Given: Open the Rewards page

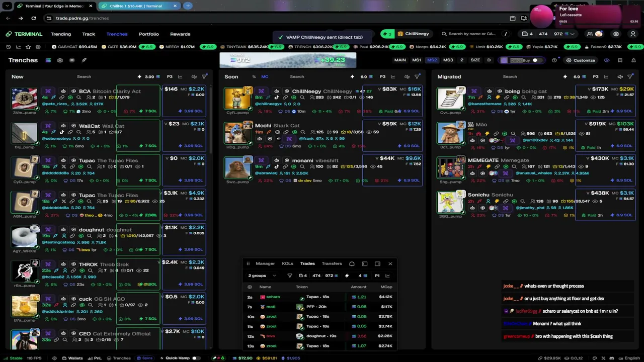Looking at the screenshot, I should (180, 34).
